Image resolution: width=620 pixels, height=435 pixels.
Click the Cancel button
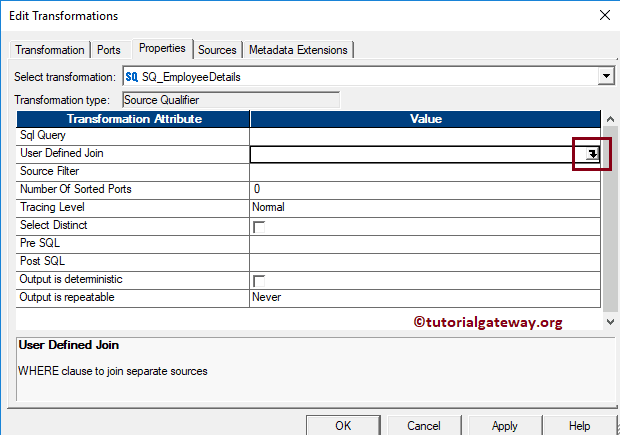423,425
